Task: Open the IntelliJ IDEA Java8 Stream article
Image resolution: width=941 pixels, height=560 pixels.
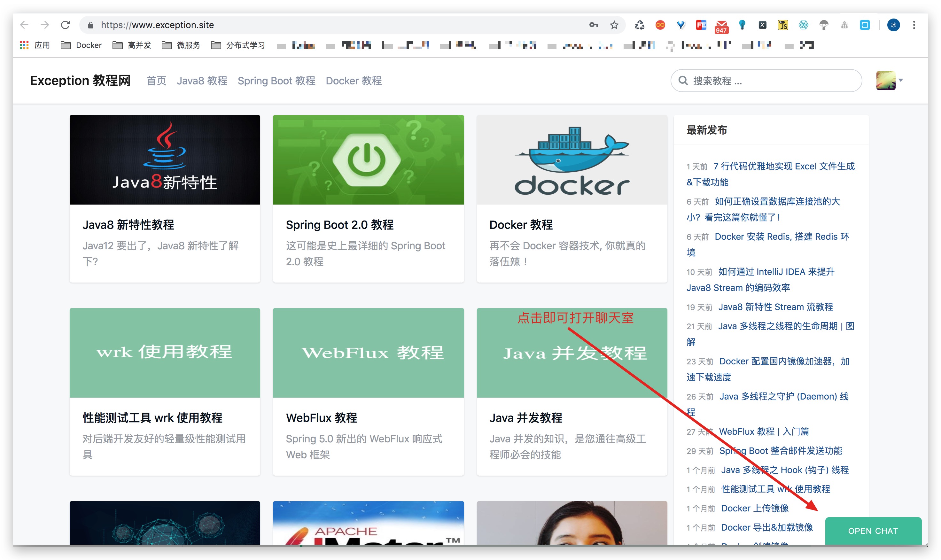Action: tap(776, 272)
